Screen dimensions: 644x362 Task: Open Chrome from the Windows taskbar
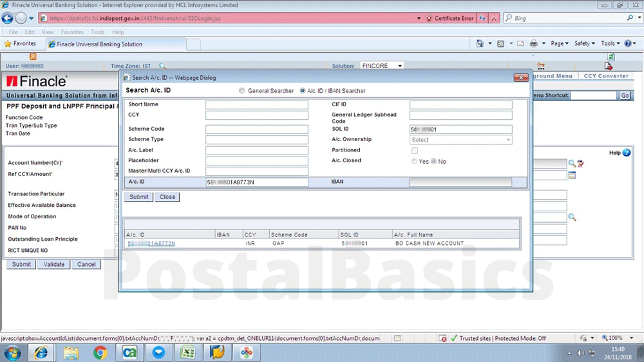coord(100,352)
